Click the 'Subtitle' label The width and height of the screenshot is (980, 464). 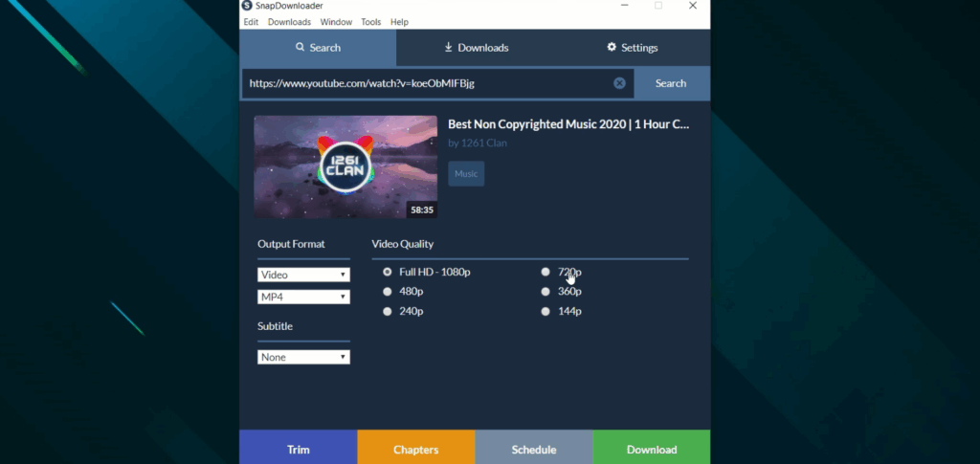(x=275, y=326)
